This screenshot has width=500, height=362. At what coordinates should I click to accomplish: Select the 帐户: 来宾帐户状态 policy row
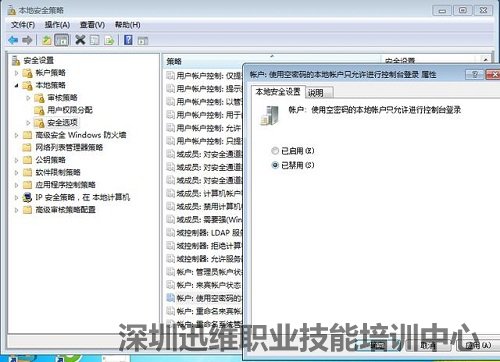click(204, 285)
